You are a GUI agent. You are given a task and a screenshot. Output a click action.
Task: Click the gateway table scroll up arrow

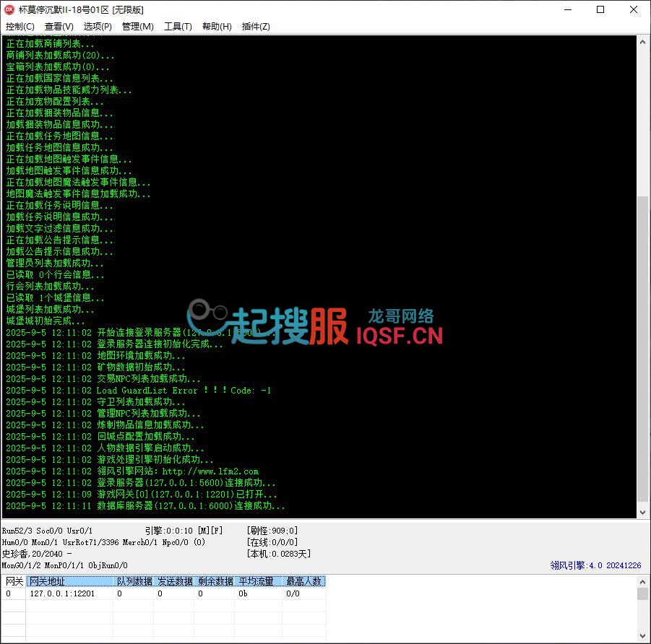[x=642, y=581]
